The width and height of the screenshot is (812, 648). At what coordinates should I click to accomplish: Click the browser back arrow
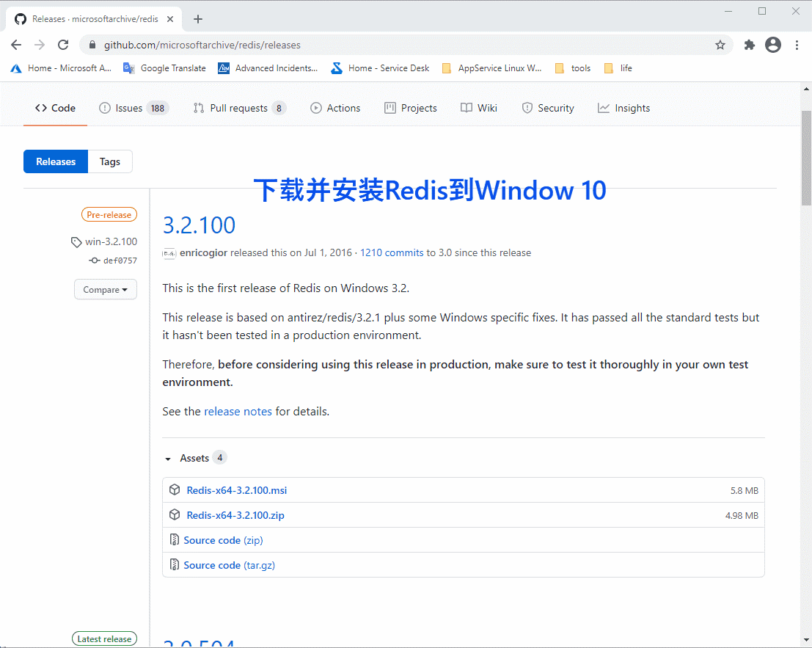16,45
